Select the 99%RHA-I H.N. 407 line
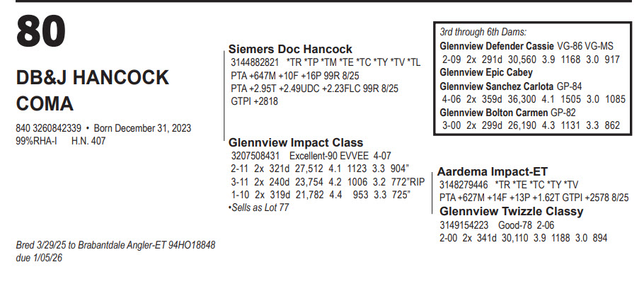Image resolution: width=644 pixels, height=296 pixels. pos(54,141)
